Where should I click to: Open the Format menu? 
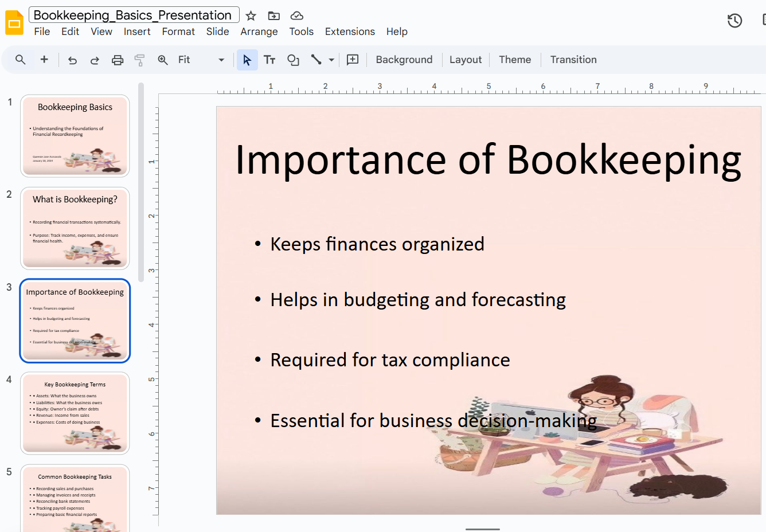pos(178,32)
